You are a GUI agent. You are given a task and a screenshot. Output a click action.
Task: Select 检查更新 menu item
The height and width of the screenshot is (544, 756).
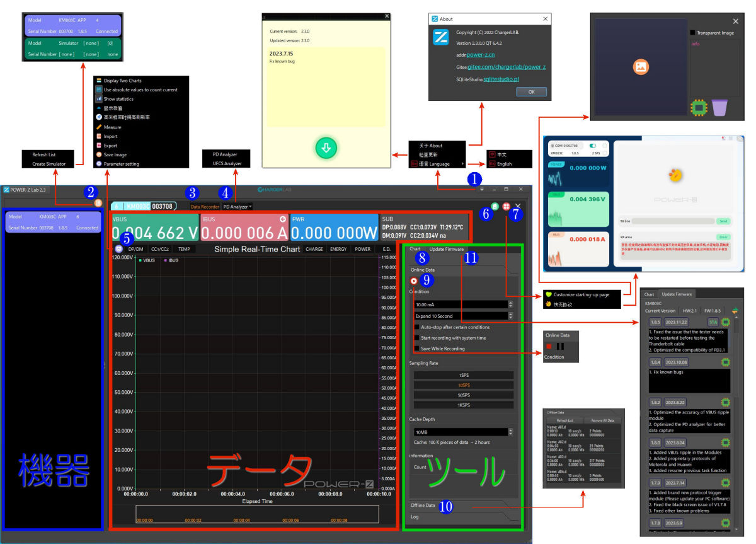(x=437, y=154)
